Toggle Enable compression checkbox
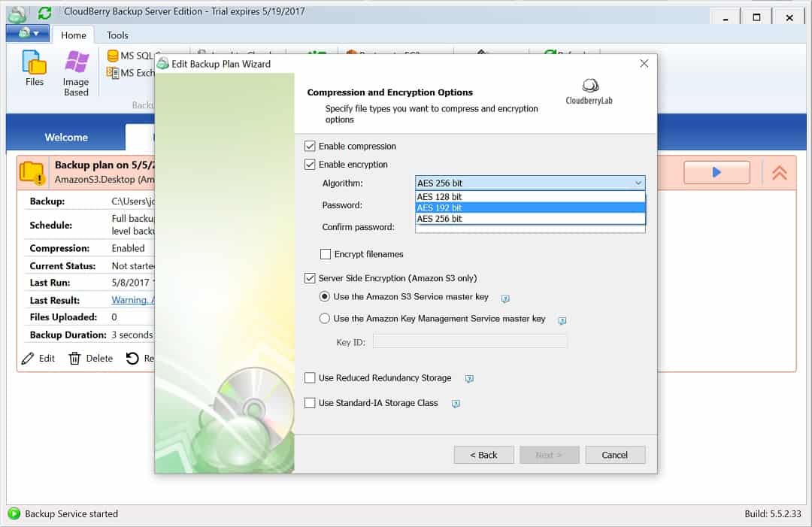The image size is (812, 527). tap(310, 146)
